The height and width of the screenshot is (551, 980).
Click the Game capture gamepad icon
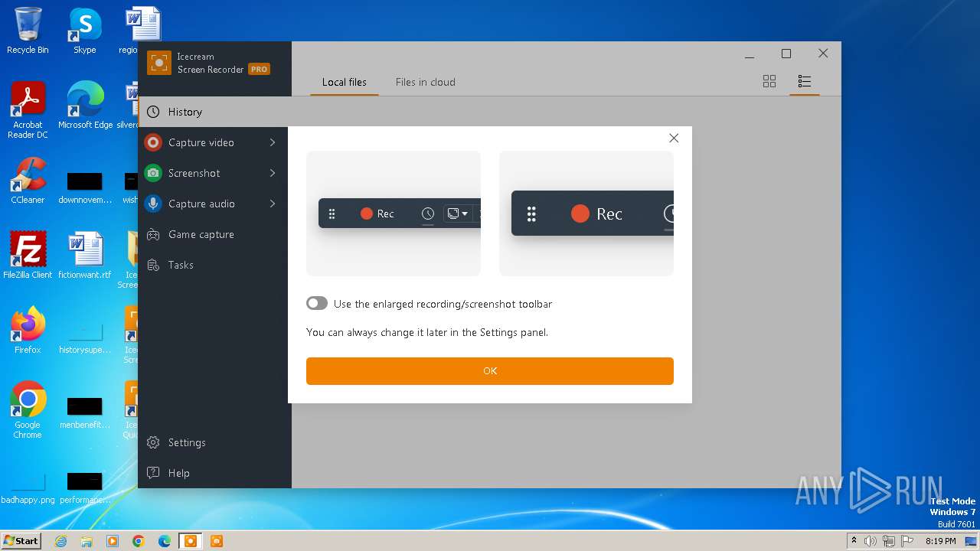153,234
